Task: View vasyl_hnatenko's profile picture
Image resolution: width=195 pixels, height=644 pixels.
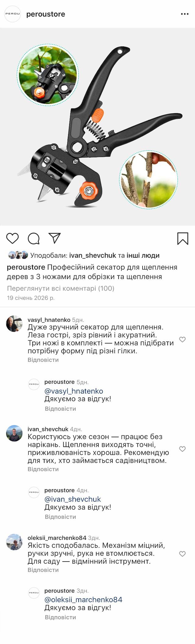Action: pyautogui.click(x=14, y=324)
